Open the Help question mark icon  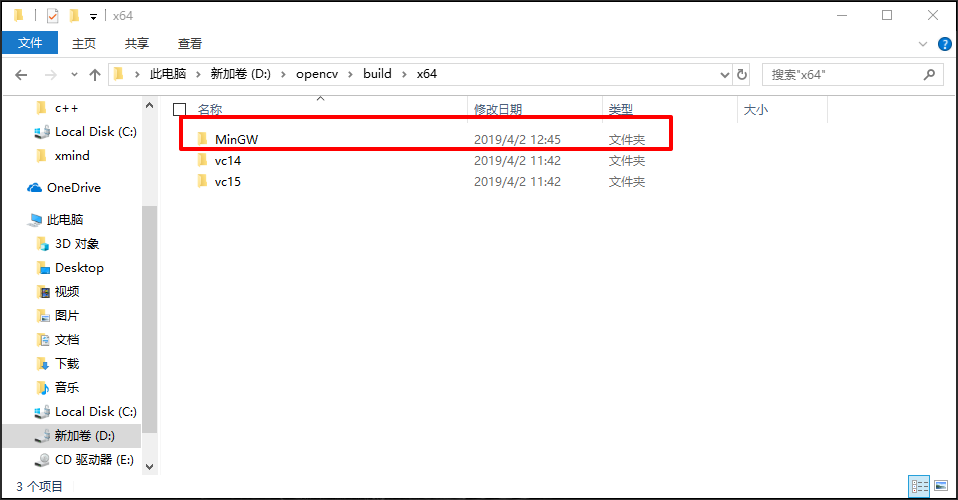(x=945, y=44)
